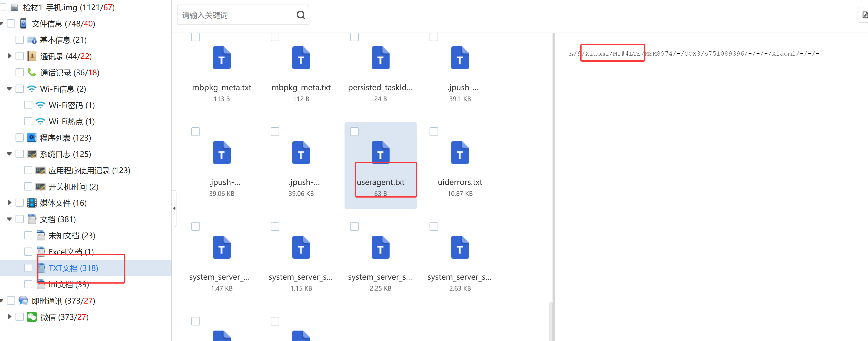Click the 通讯录 contacts icon
Screen dimensions: 868x341
(x=32, y=56)
